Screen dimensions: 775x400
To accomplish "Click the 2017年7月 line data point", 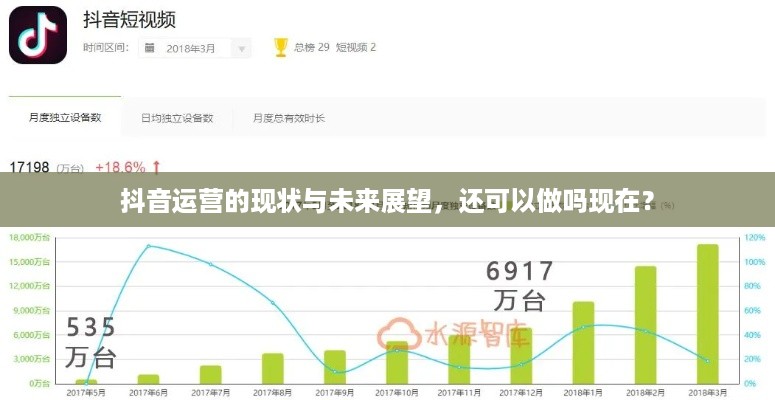I will (x=211, y=264).
